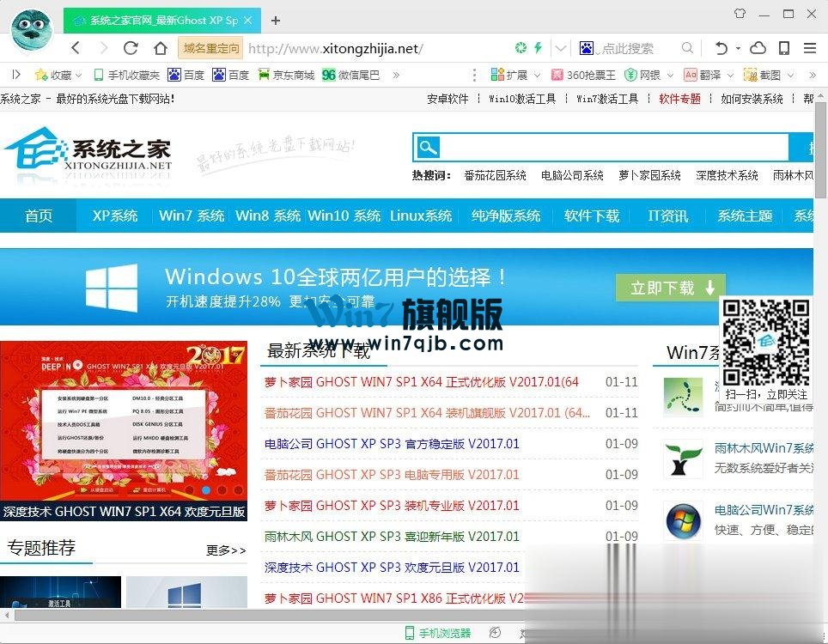Click the skin shirt icon in title bar
This screenshot has height=644, width=828.
coord(740,14)
